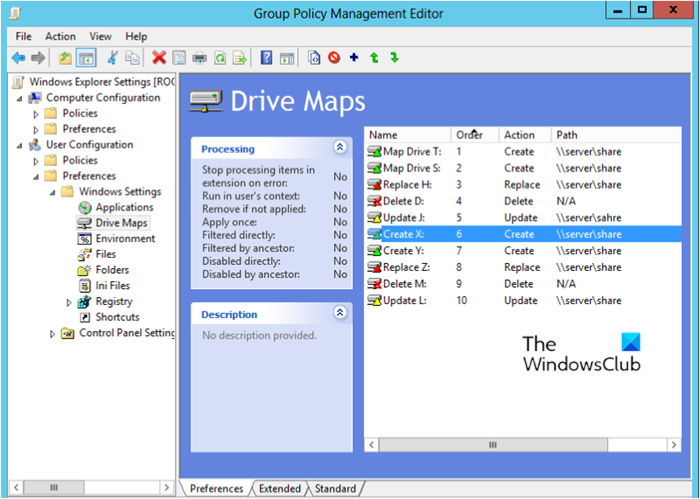The image size is (700, 499).
Task: Click the blue plus new item icon
Action: click(354, 58)
